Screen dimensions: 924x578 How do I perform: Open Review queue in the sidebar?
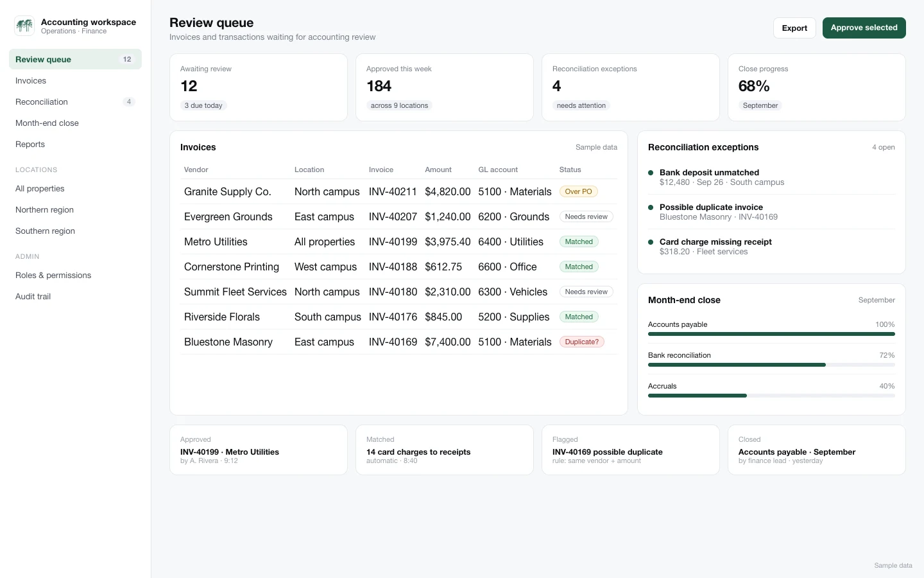click(75, 59)
